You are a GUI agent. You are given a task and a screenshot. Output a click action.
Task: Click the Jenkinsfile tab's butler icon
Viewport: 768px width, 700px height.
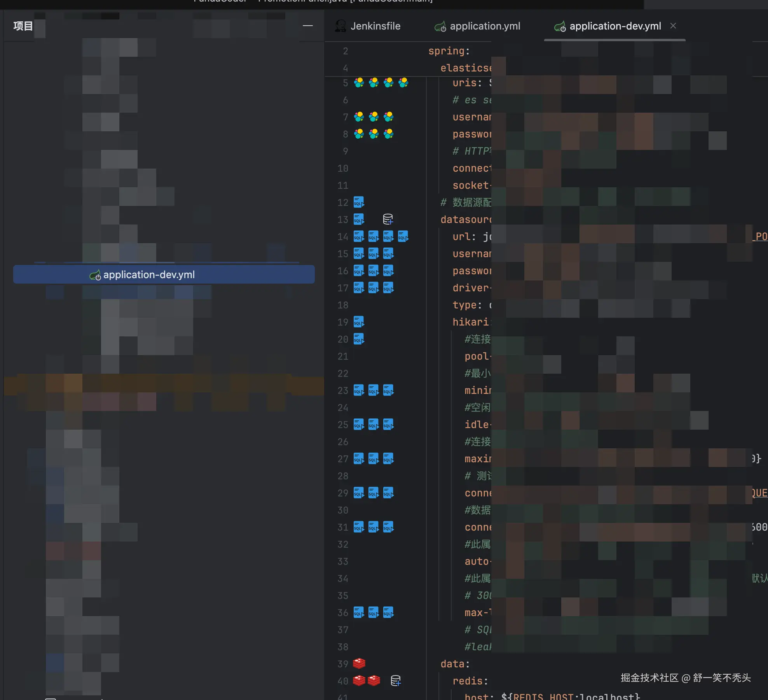click(341, 26)
